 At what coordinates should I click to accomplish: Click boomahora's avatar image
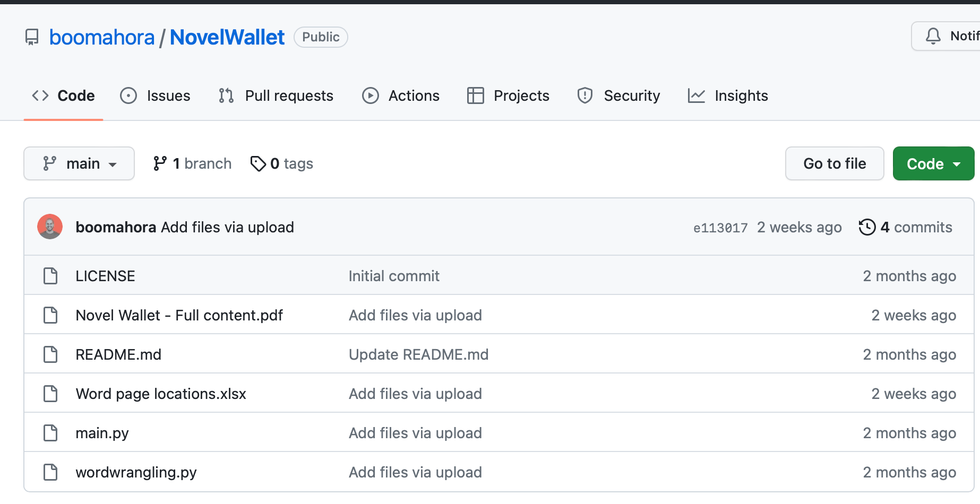[50, 227]
